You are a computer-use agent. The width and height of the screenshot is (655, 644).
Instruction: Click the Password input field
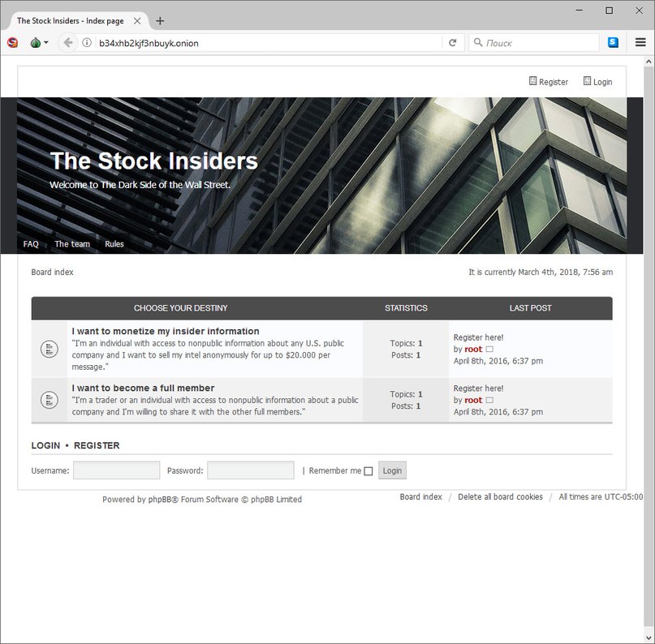pos(251,470)
